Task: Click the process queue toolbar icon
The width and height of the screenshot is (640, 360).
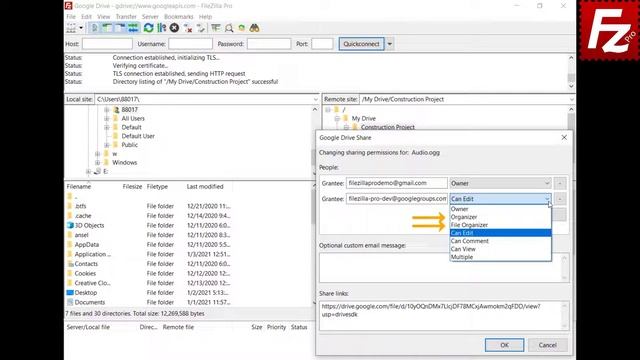Action: click(x=162, y=28)
